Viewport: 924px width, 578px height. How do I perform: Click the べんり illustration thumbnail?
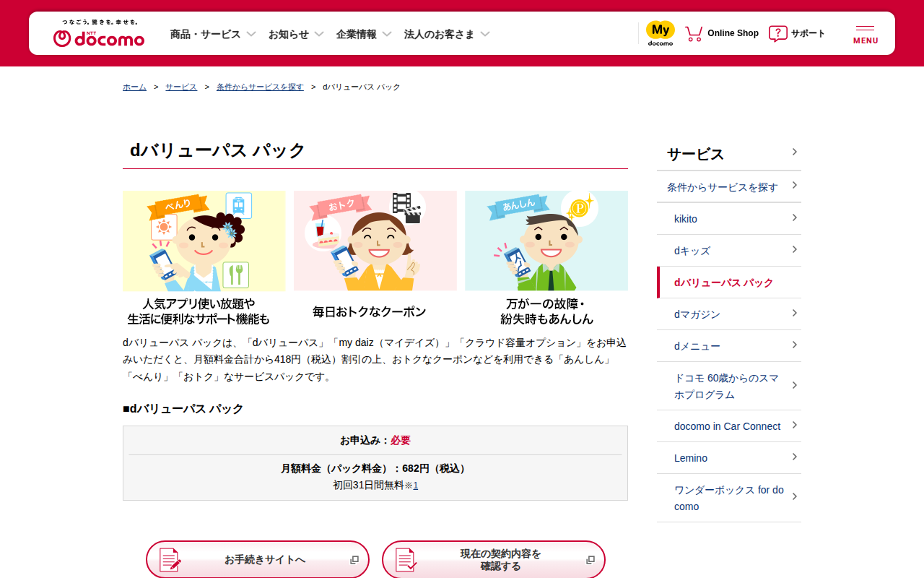click(204, 241)
